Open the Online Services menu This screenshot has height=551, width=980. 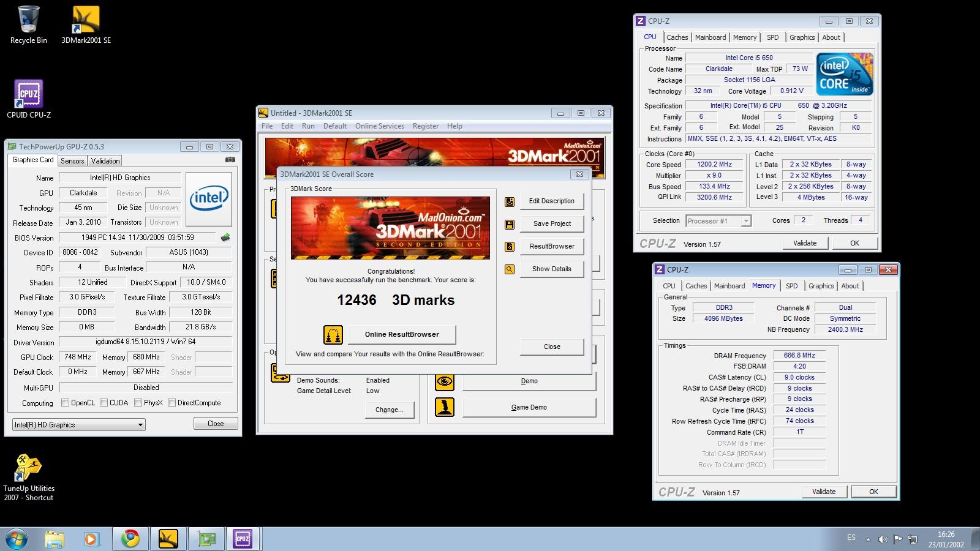380,126
